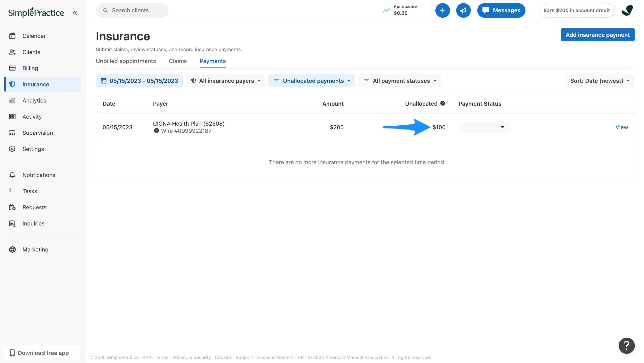The width and height of the screenshot is (644, 363).
Task: Select Insurance in sidebar
Action: [x=42, y=84]
